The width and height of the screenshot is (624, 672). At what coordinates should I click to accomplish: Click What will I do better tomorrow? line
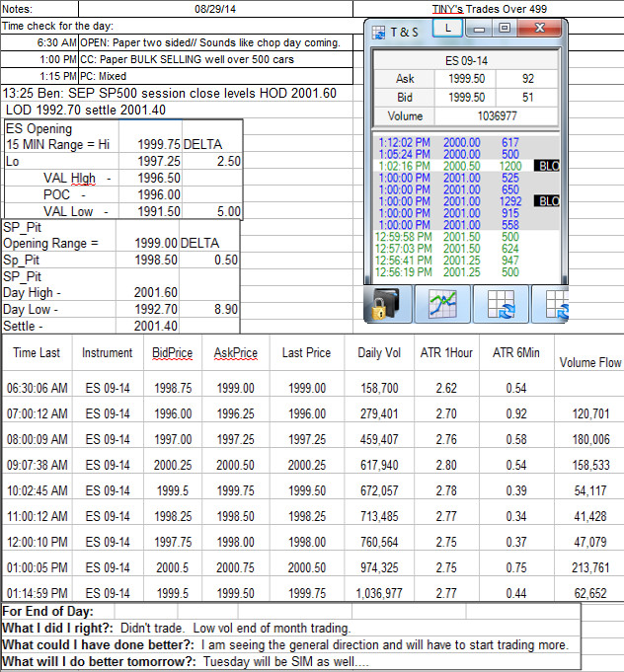point(186,662)
